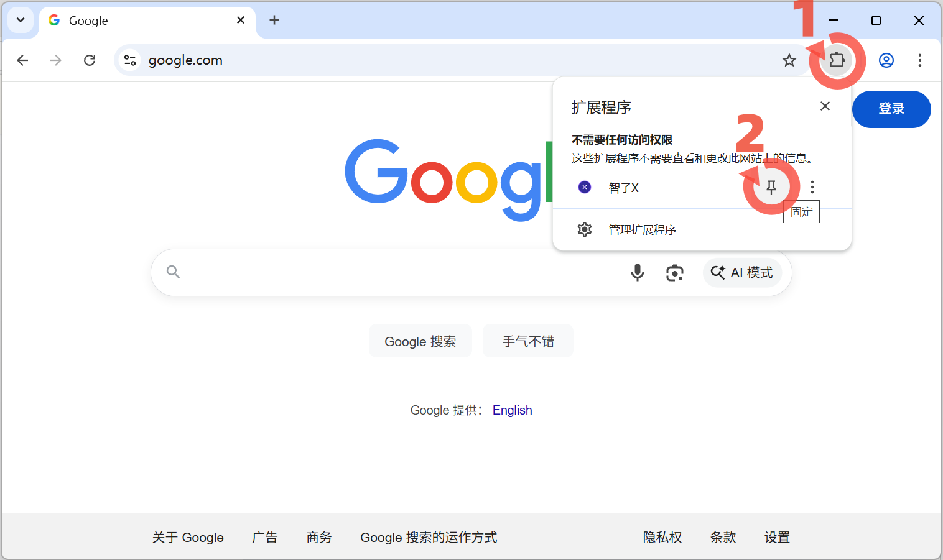Click the Google logo image
Image resolution: width=943 pixels, height=560 pixels.
pyautogui.click(x=449, y=180)
